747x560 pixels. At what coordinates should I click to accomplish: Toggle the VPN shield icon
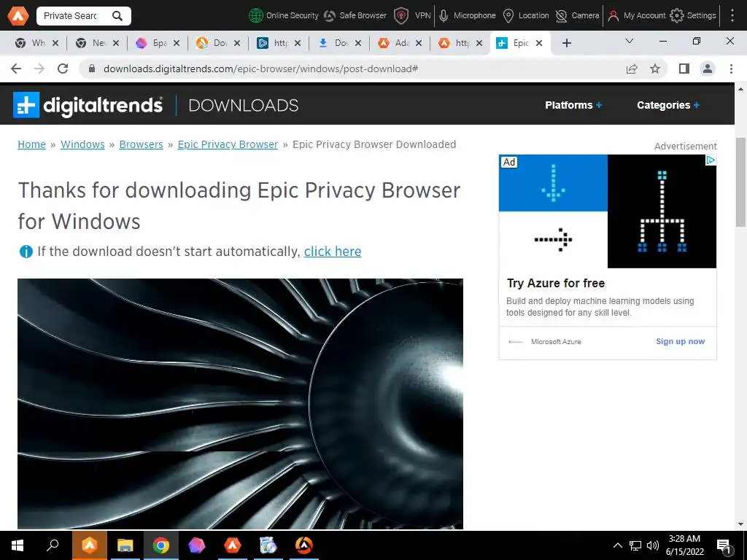402,16
